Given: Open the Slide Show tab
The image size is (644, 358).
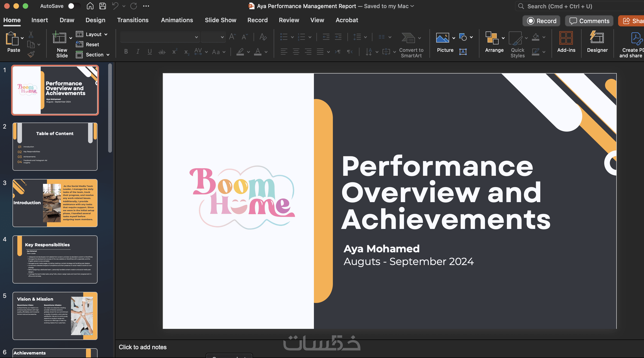Looking at the screenshot, I should [220, 20].
